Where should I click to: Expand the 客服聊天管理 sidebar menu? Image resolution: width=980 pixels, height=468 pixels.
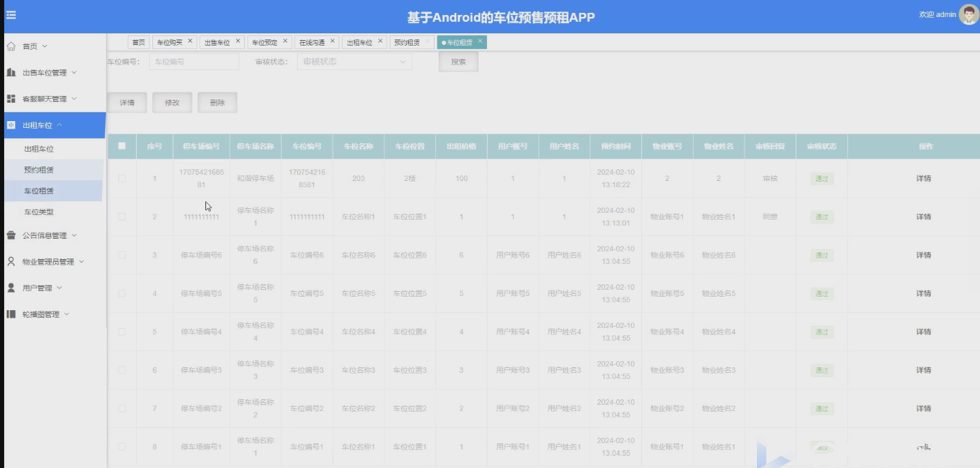click(x=74, y=99)
